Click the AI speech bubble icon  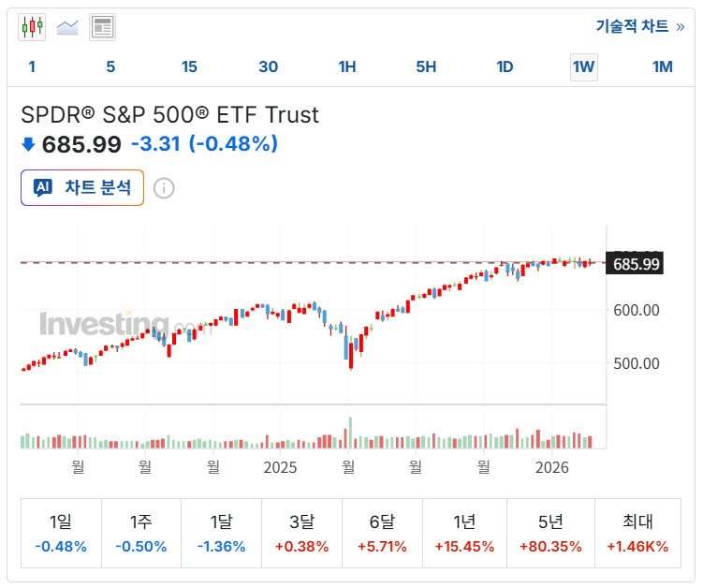[x=43, y=187]
